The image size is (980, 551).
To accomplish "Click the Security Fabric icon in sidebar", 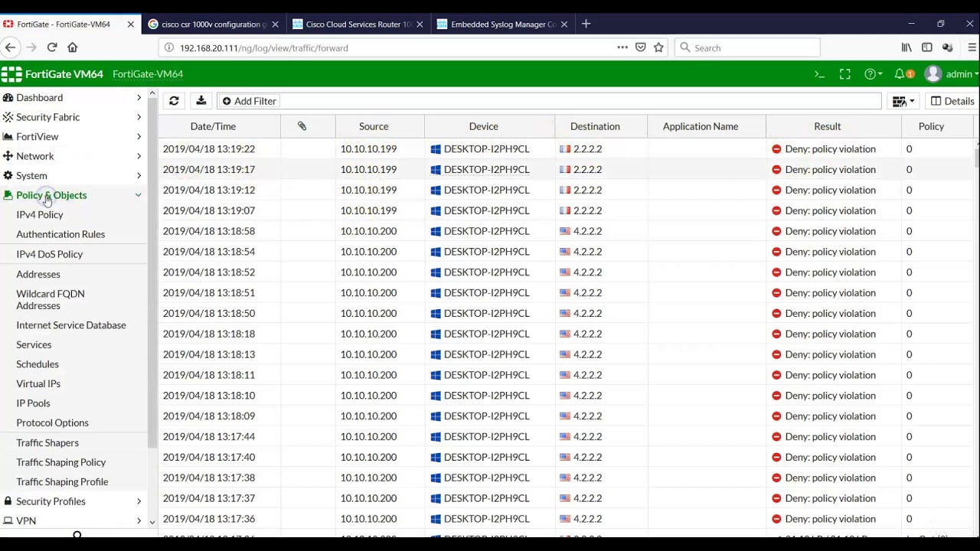I will [x=8, y=117].
